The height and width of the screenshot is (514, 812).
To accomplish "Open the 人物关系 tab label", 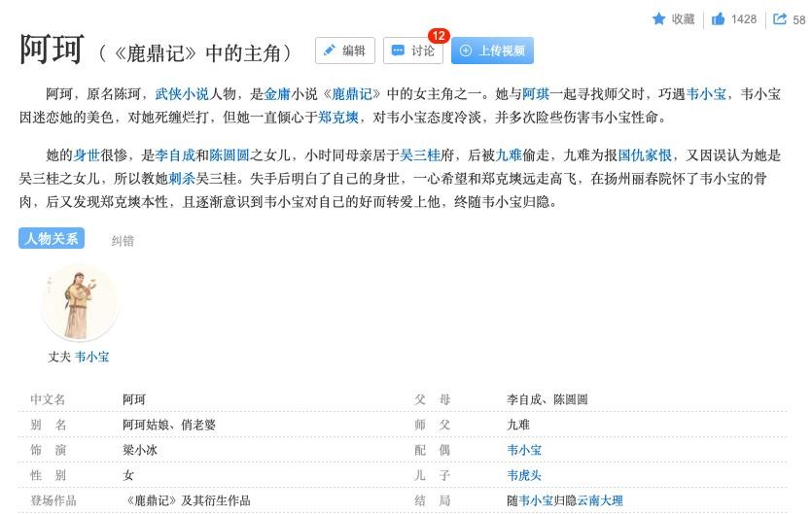I will pos(52,238).
